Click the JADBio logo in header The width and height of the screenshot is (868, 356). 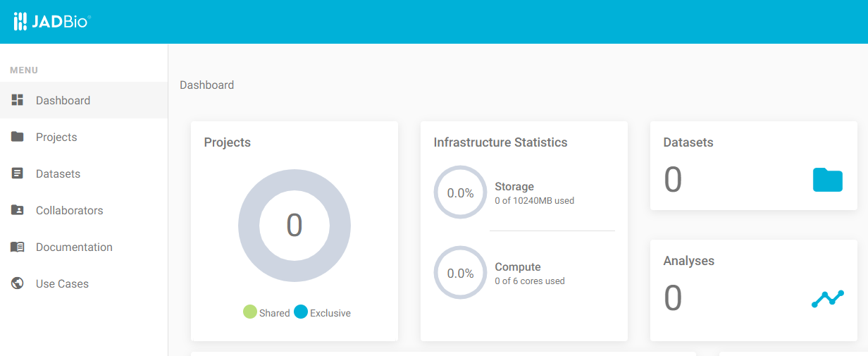tap(52, 22)
